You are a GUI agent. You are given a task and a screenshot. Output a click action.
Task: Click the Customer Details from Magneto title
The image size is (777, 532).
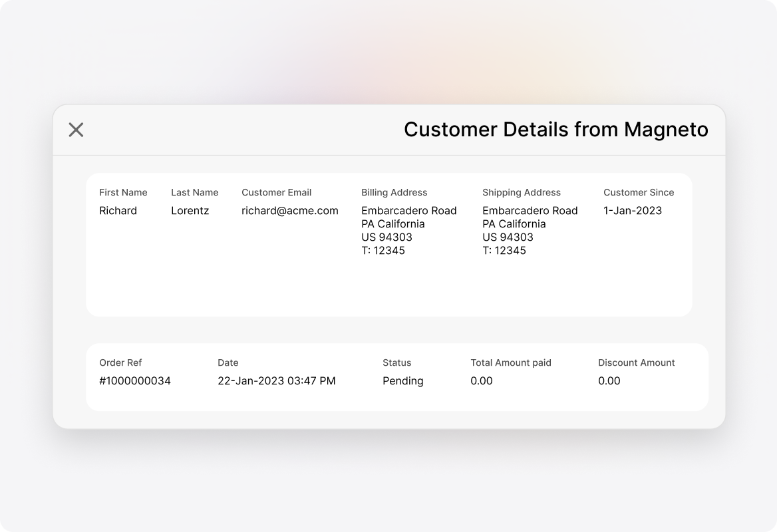[x=557, y=130]
